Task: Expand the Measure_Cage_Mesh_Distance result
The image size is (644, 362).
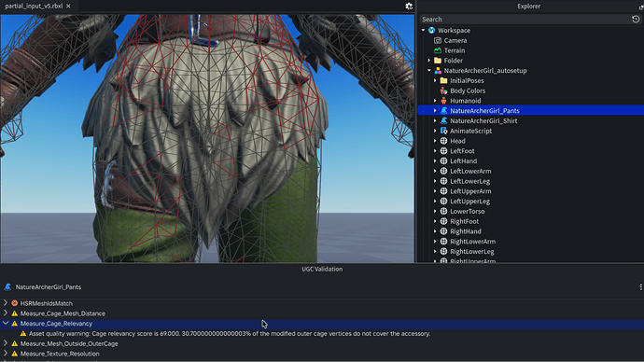Action: pos(6,313)
